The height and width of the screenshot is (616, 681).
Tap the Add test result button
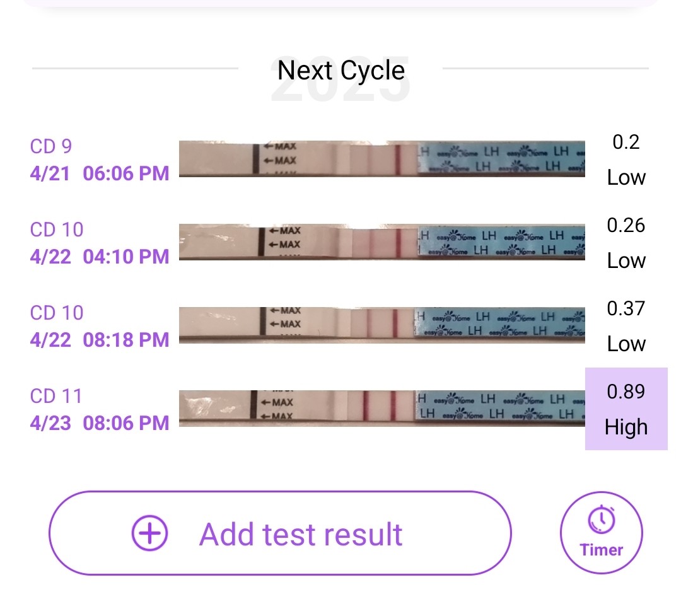[280, 533]
